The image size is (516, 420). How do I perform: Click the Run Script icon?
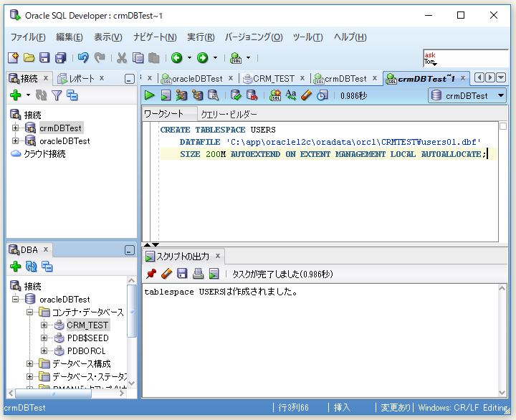point(166,95)
